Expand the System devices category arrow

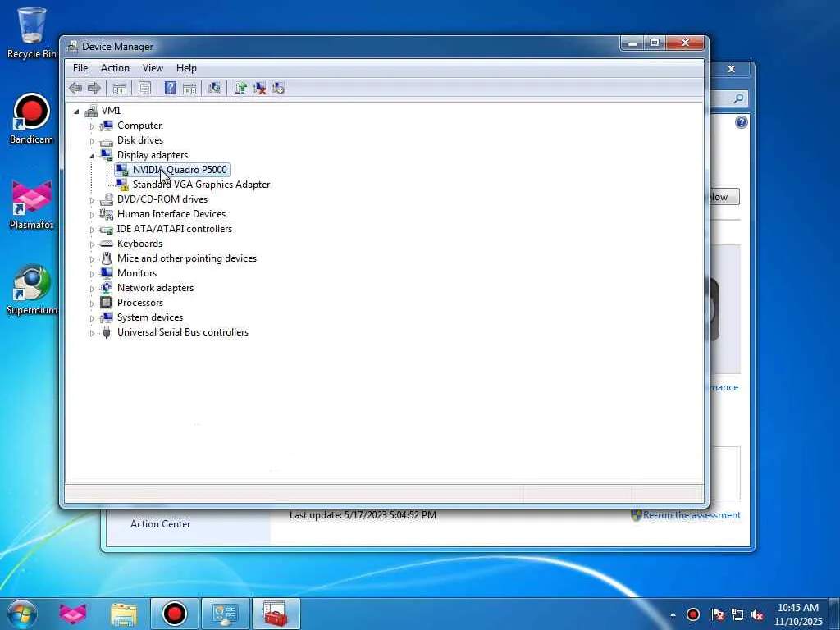(92, 318)
